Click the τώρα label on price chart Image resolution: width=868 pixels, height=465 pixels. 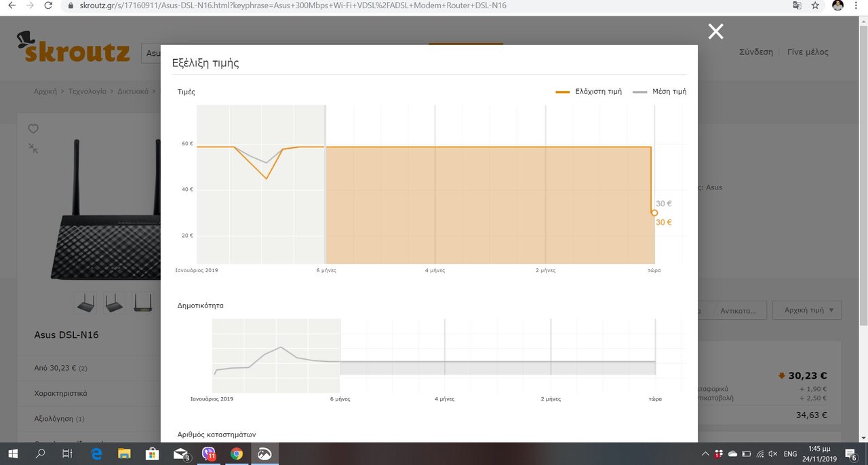[x=654, y=270]
